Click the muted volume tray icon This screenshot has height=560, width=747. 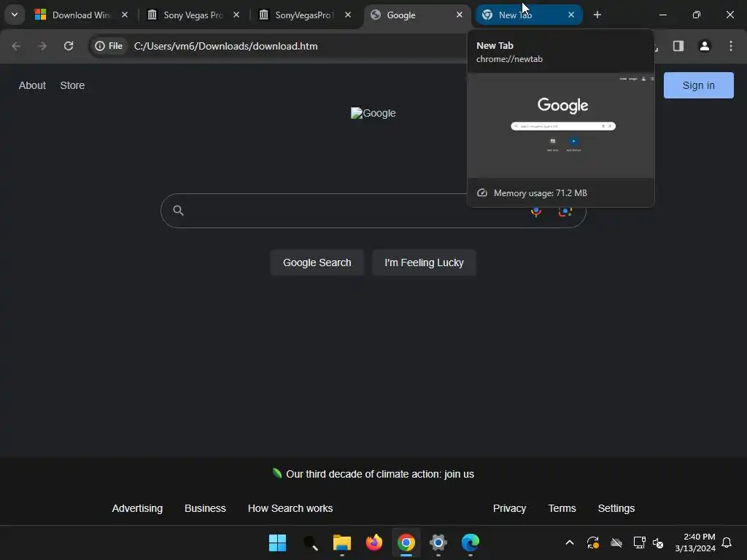(659, 542)
